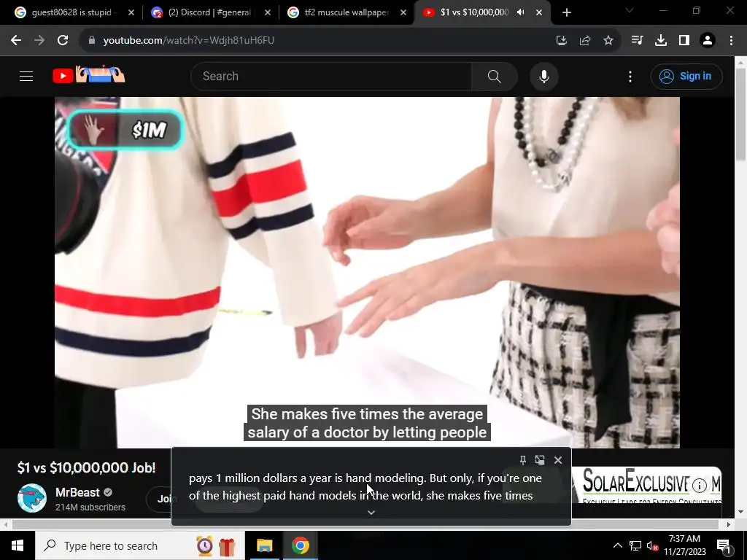Go forward in browser history
This screenshot has height=560, width=747.
39,41
